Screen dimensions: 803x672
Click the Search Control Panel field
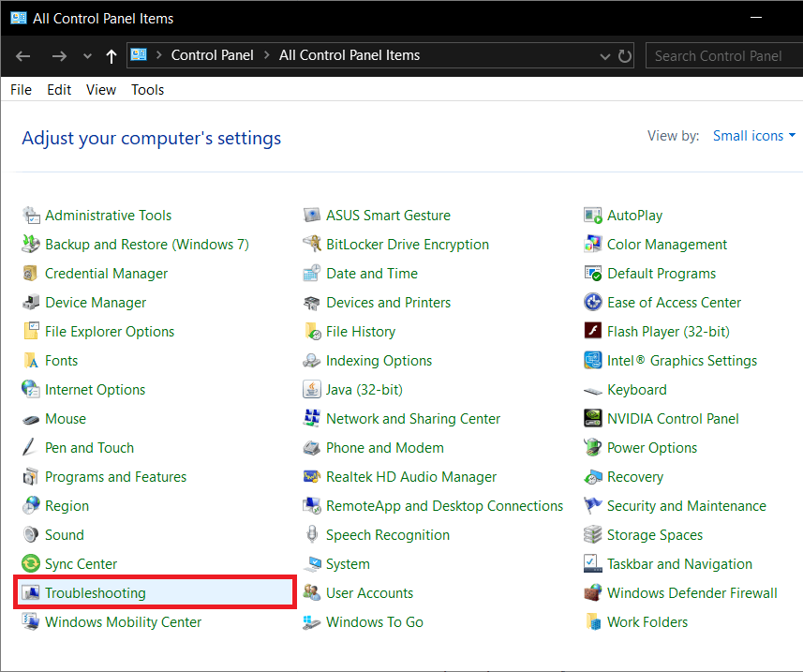point(721,56)
